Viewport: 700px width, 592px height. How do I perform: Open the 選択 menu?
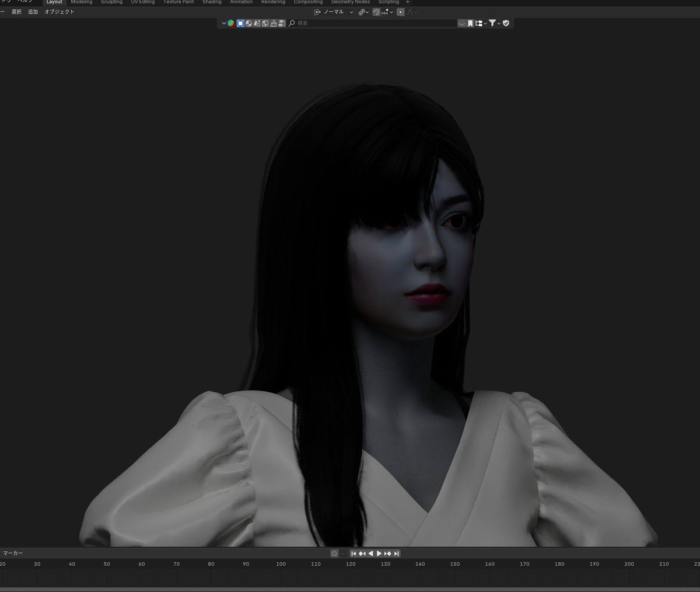16,12
